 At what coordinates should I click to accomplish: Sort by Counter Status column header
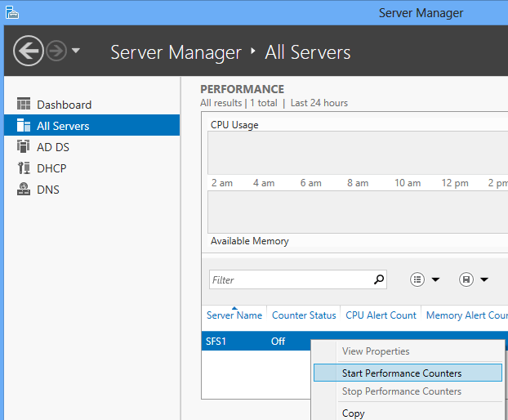click(304, 315)
